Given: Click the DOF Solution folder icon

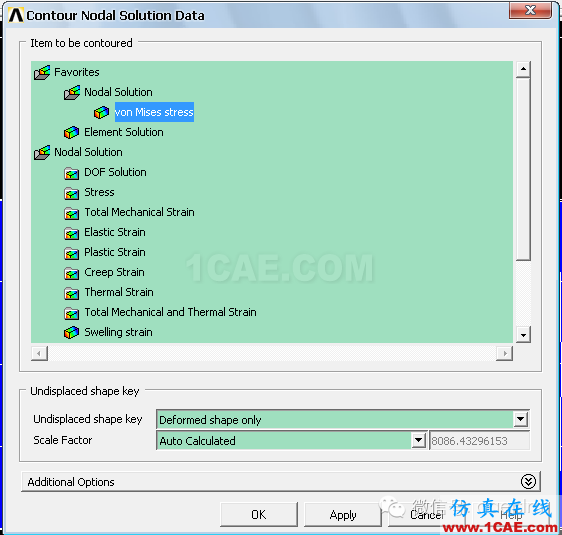Looking at the screenshot, I should [x=72, y=173].
